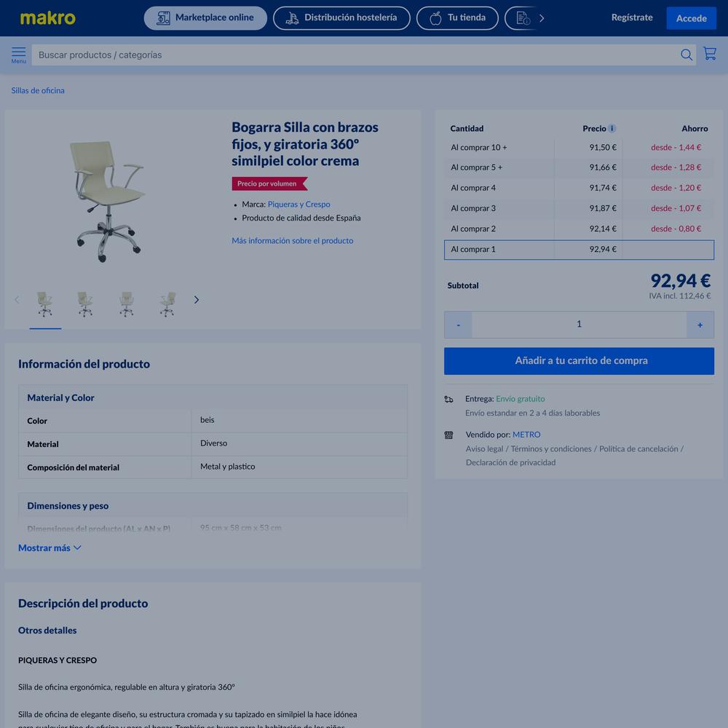Open the partially hidden document tab
The height and width of the screenshot is (728, 728).
[522, 18]
